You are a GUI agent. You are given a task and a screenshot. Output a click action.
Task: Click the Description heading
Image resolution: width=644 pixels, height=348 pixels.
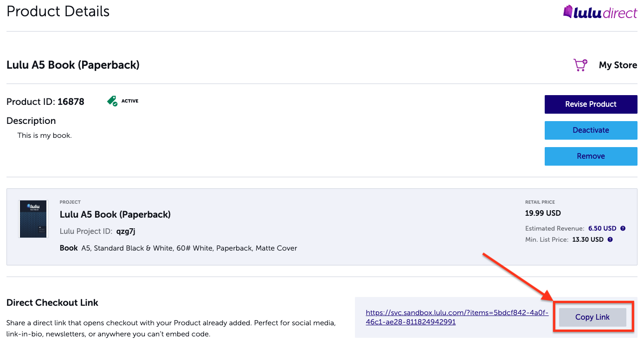click(31, 121)
